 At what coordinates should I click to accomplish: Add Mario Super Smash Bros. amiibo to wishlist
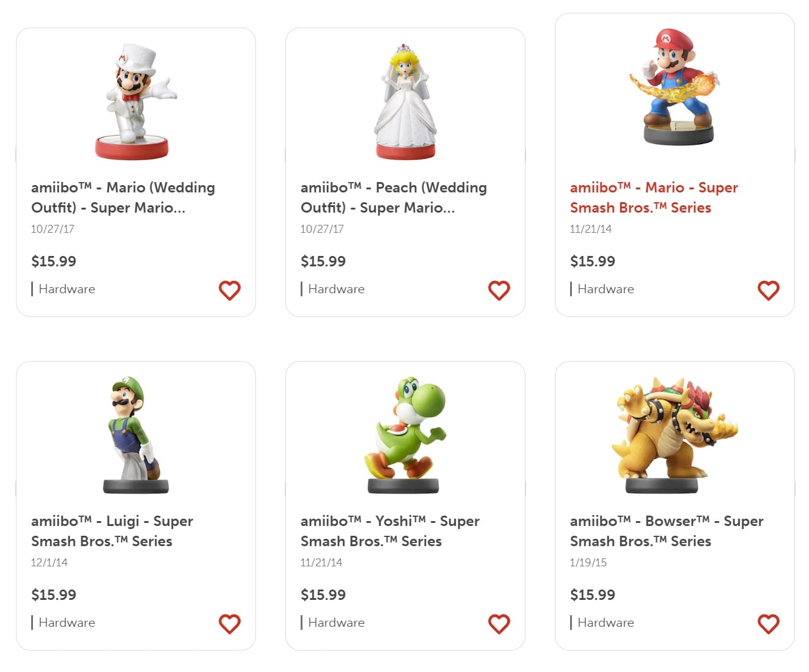[768, 290]
